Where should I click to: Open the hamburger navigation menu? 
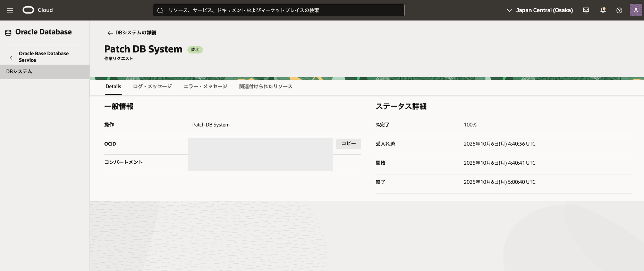10,10
